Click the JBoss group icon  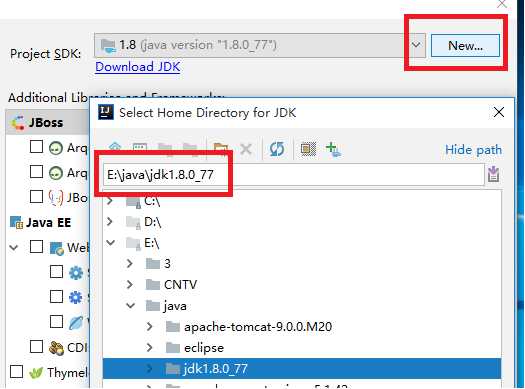(x=18, y=123)
